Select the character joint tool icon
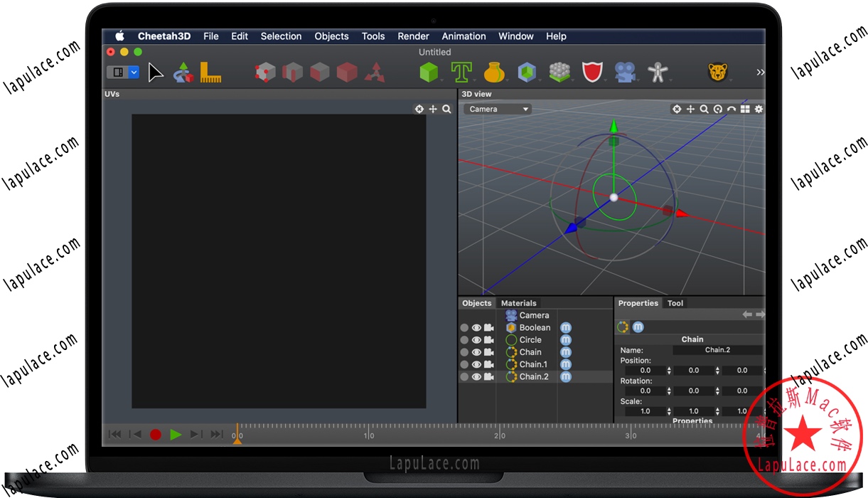 pyautogui.click(x=658, y=72)
